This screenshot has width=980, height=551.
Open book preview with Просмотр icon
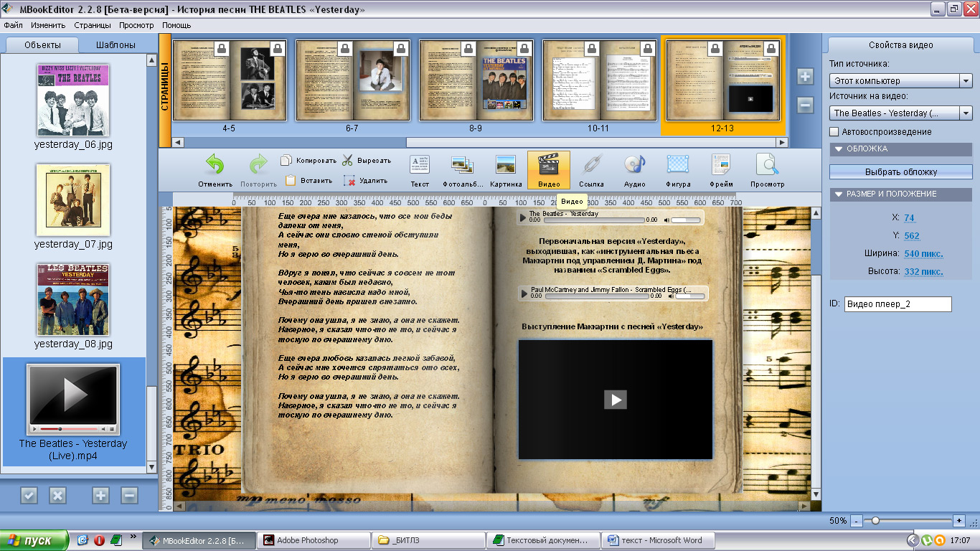(767, 170)
